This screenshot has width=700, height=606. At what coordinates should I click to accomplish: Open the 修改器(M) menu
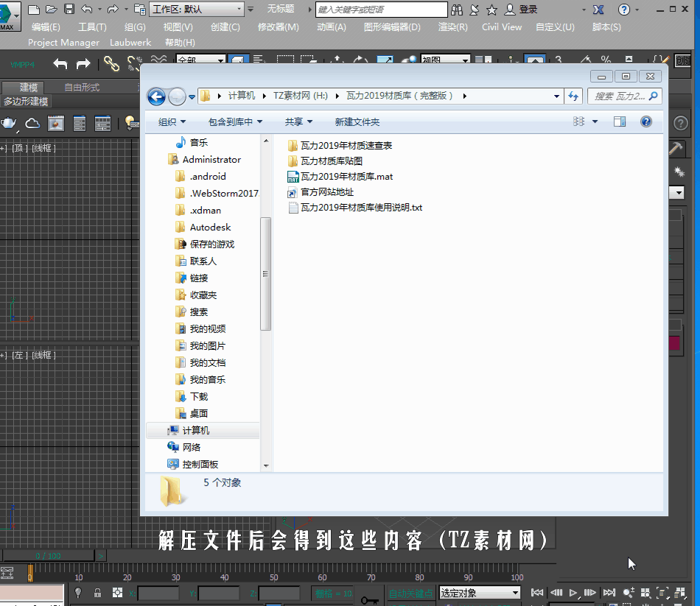click(278, 27)
